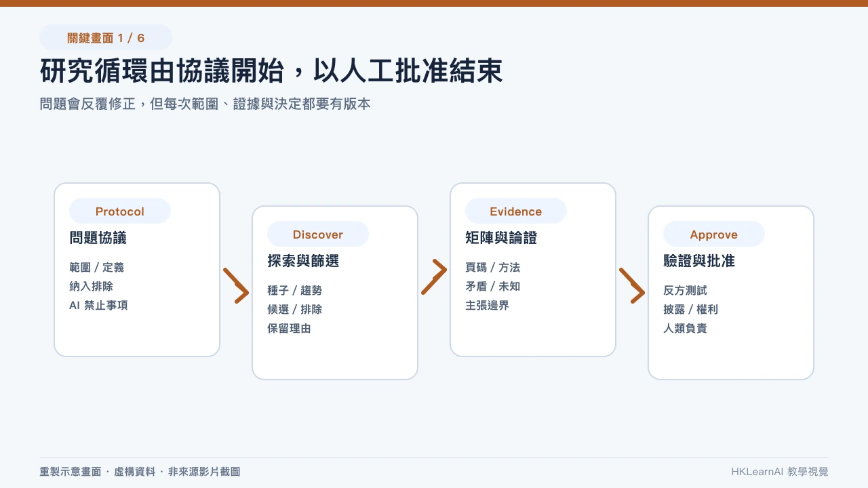
Task: Click the 探索與篩選 card heading
Action: pyautogui.click(x=303, y=261)
